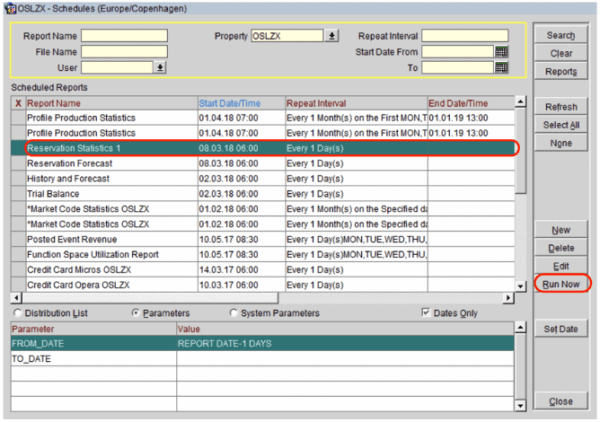
Task: Select the Function Space Utilization Report row
Action: click(263, 254)
